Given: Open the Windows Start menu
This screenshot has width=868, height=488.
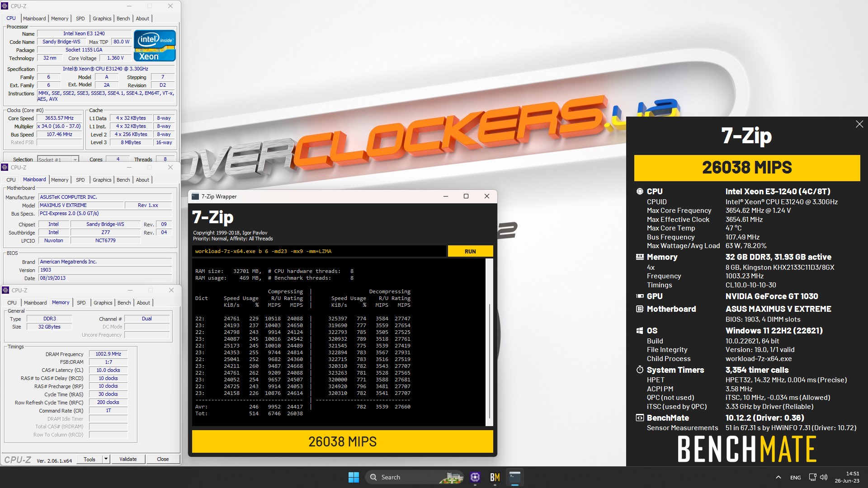Looking at the screenshot, I should tap(354, 477).
